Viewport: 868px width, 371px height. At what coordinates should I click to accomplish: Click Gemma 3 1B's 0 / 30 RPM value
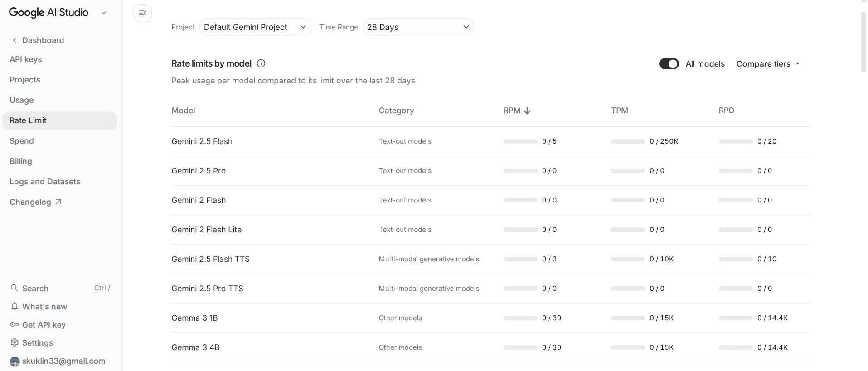point(552,318)
